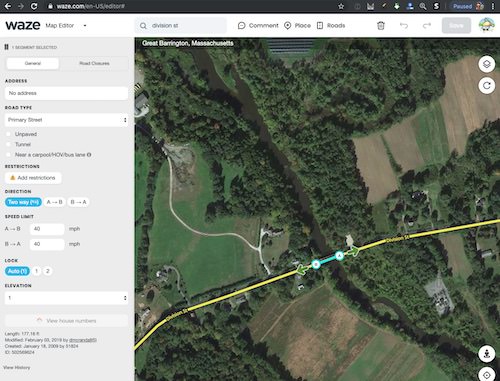Image resolution: width=500 pixels, height=381 pixels.
Task: Click the carpool lane info help icon
Action: click(x=89, y=155)
